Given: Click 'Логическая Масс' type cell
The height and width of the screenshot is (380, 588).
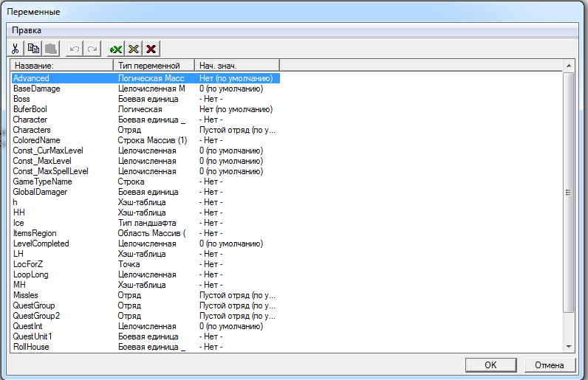Looking at the screenshot, I should (x=151, y=78).
